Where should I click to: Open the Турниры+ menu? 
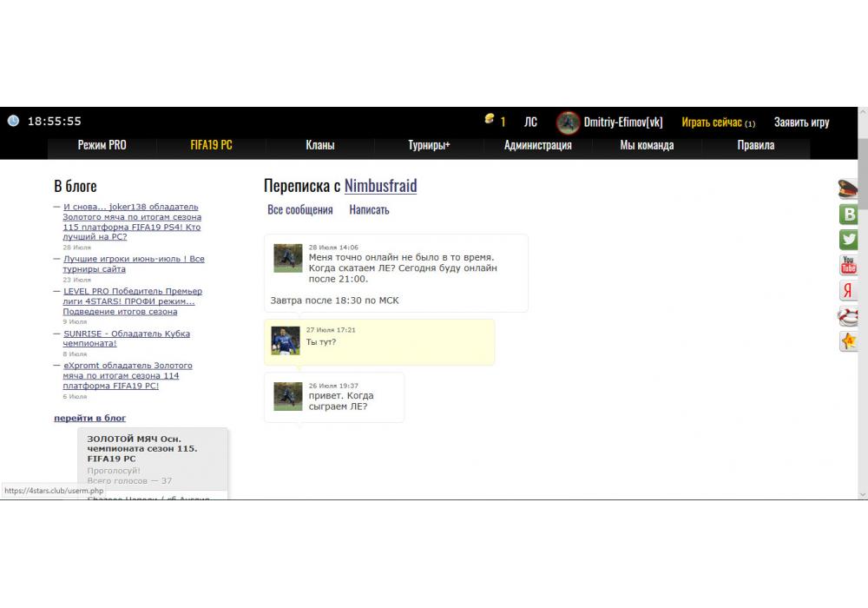[429, 145]
